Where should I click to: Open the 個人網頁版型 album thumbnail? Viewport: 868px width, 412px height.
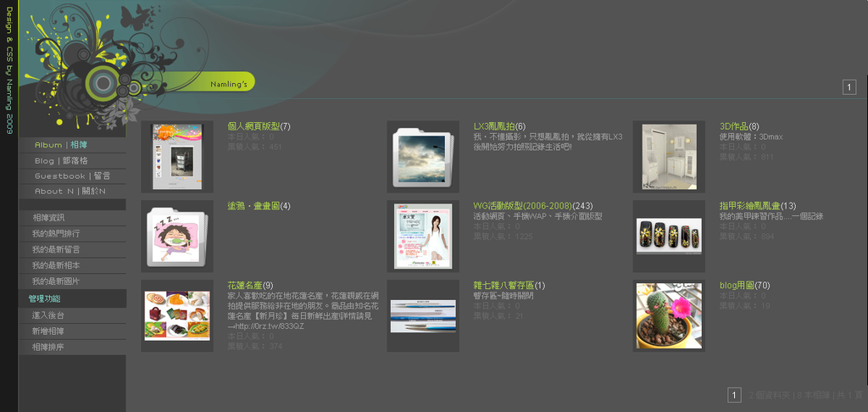[x=177, y=157]
